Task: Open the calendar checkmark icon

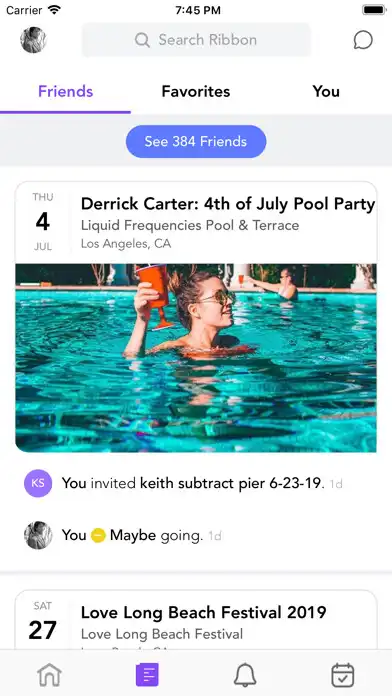Action: (x=343, y=675)
